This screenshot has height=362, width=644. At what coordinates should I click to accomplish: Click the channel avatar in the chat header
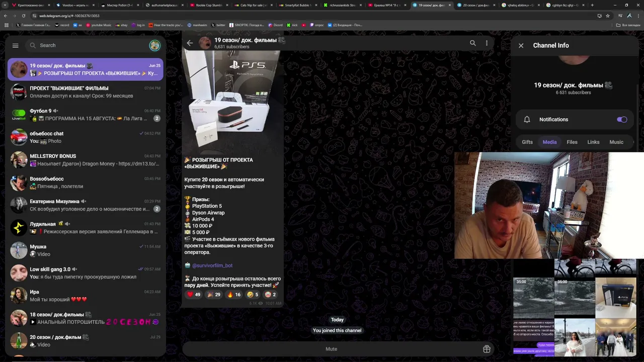(205, 43)
